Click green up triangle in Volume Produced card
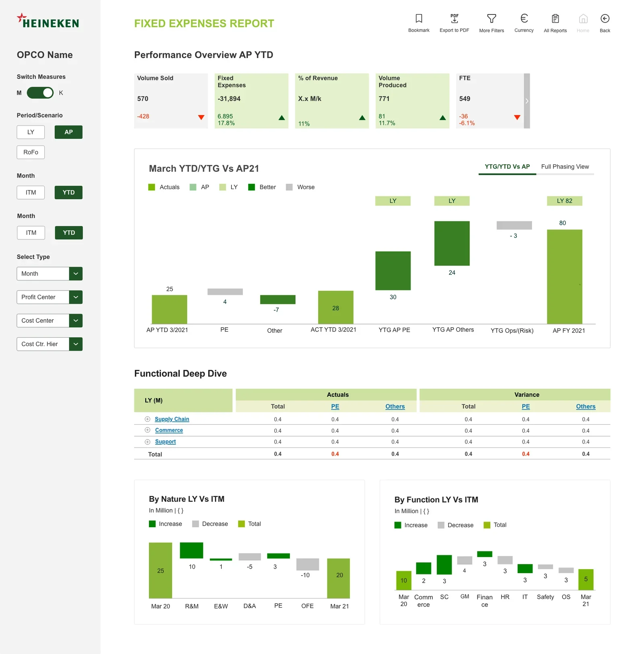This screenshot has height=654, width=644. point(442,118)
